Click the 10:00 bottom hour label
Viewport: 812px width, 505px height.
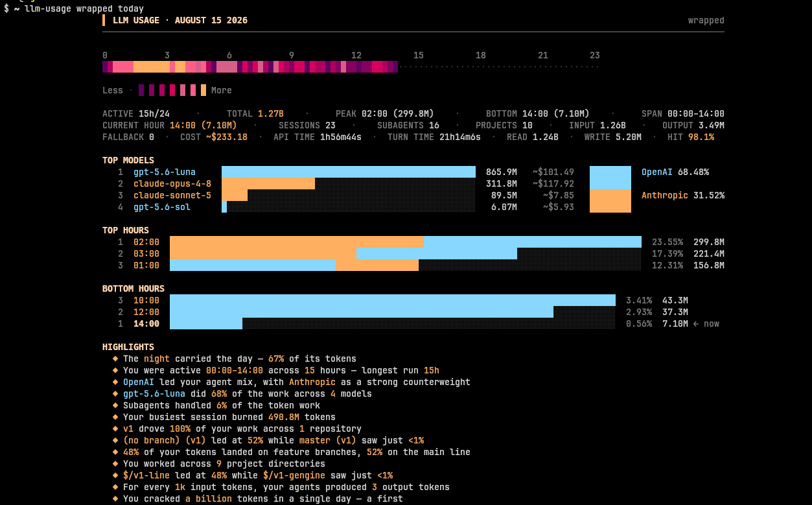pyautogui.click(x=146, y=300)
